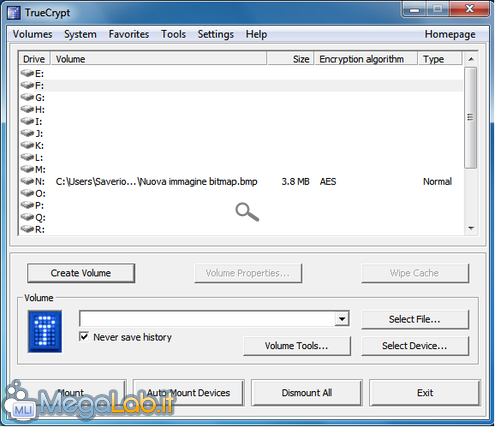The height and width of the screenshot is (427, 495).
Task: Open the System menu
Action: click(x=80, y=34)
